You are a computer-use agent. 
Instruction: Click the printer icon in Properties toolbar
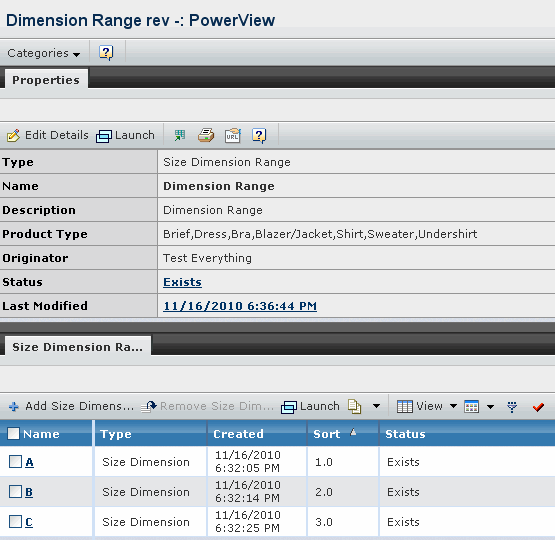(206, 135)
